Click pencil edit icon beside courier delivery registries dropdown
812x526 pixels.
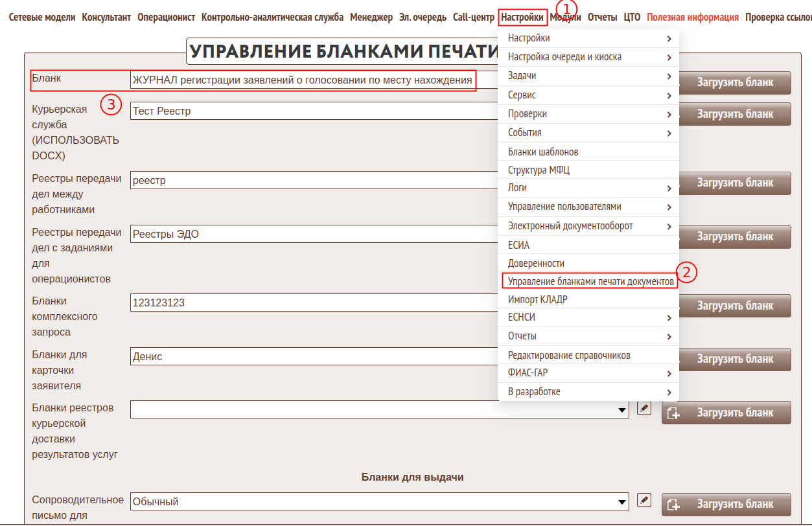click(644, 408)
